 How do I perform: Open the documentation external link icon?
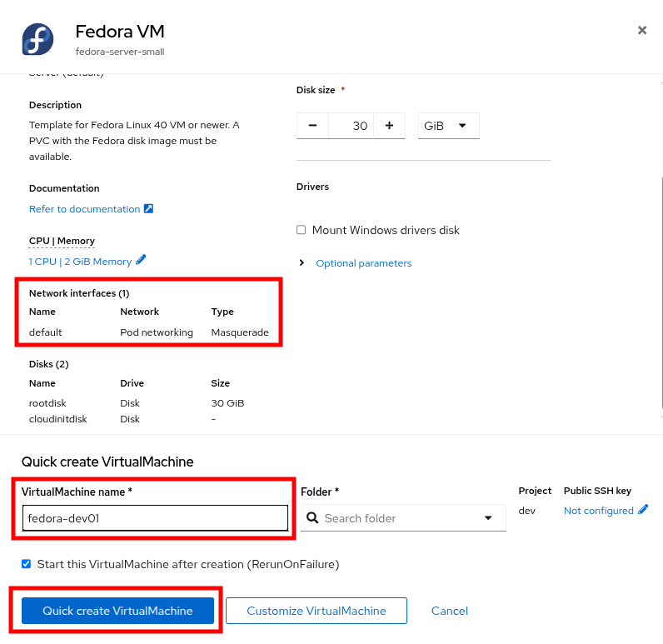point(148,208)
